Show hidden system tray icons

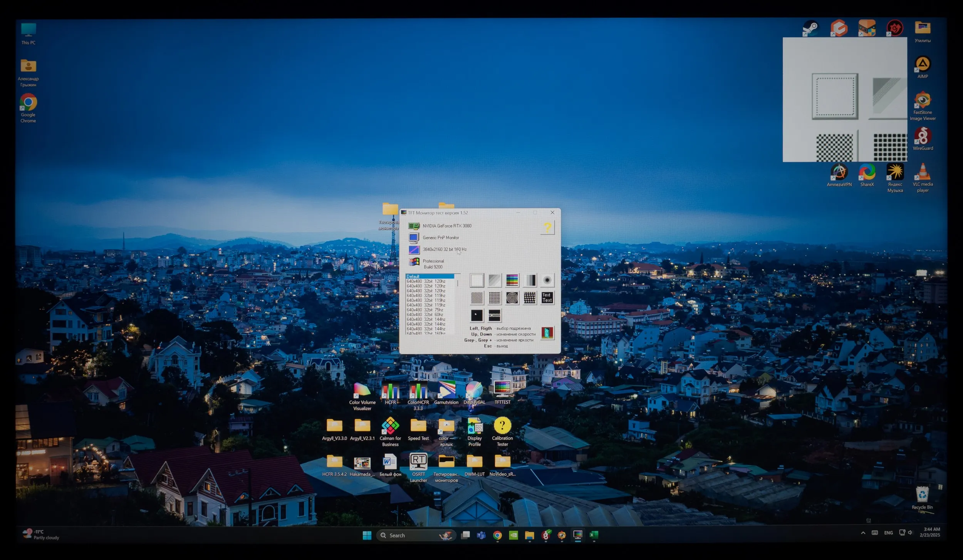coord(863,533)
